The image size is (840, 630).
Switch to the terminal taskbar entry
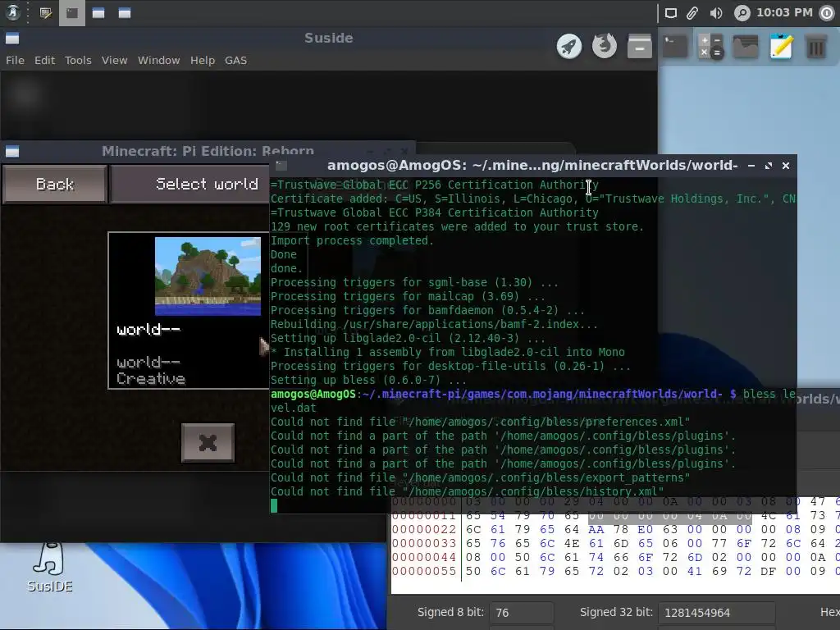[x=72, y=13]
